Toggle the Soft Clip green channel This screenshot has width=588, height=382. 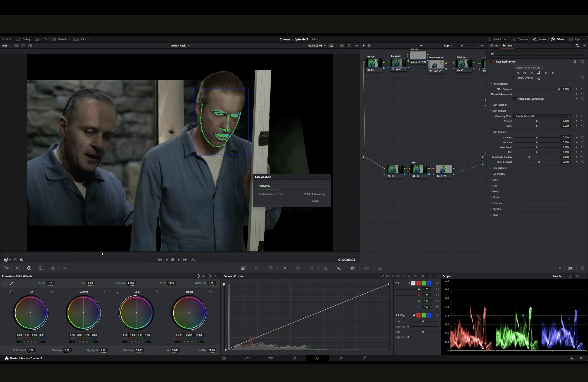tap(424, 315)
